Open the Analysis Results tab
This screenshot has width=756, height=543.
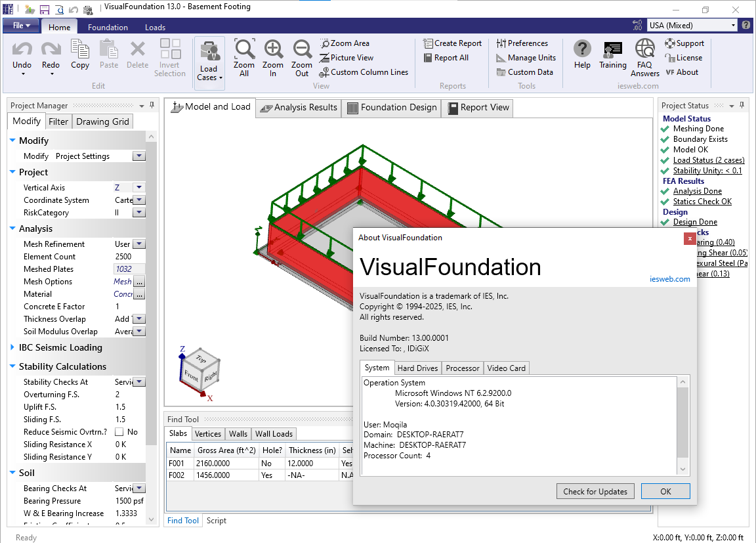pyautogui.click(x=299, y=108)
